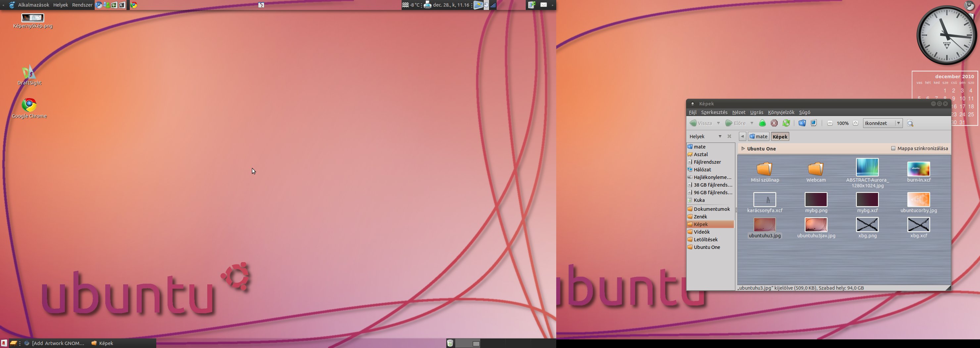The image size is (980, 348).
Task: Open the Nézet menu
Action: click(x=739, y=112)
